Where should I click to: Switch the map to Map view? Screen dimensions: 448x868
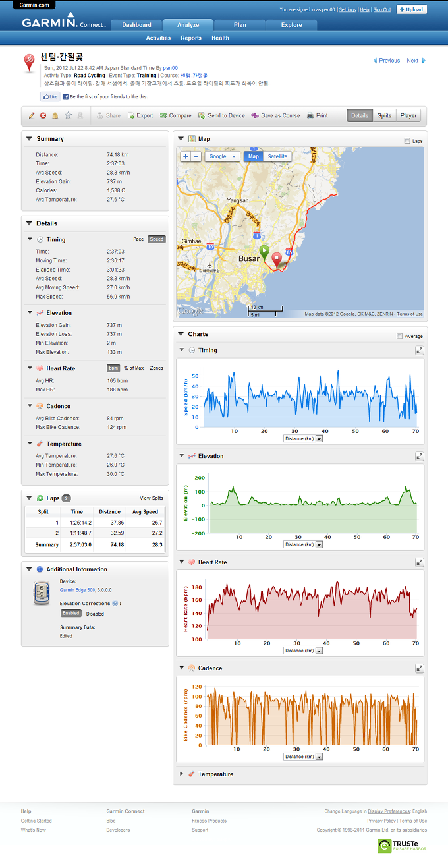[x=253, y=156]
